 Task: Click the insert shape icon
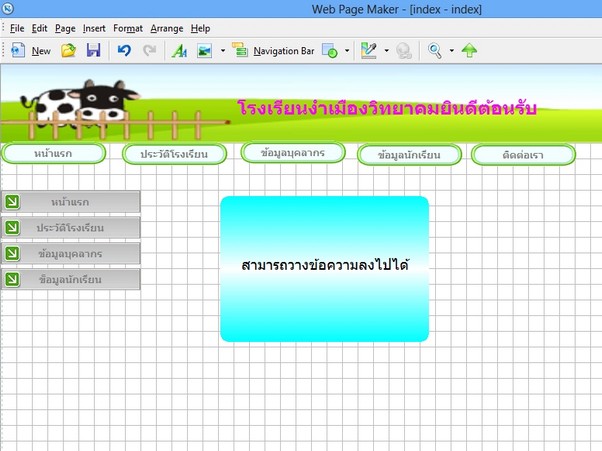330,51
